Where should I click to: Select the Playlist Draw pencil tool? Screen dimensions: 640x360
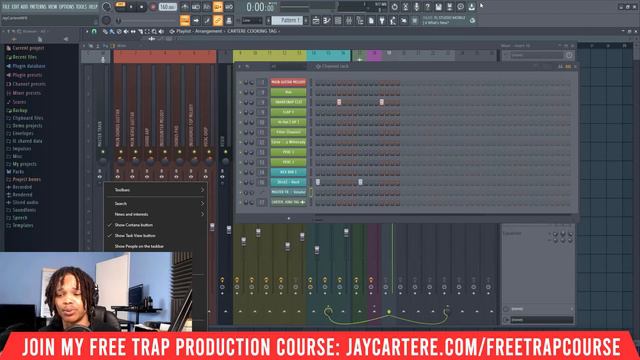105,31
